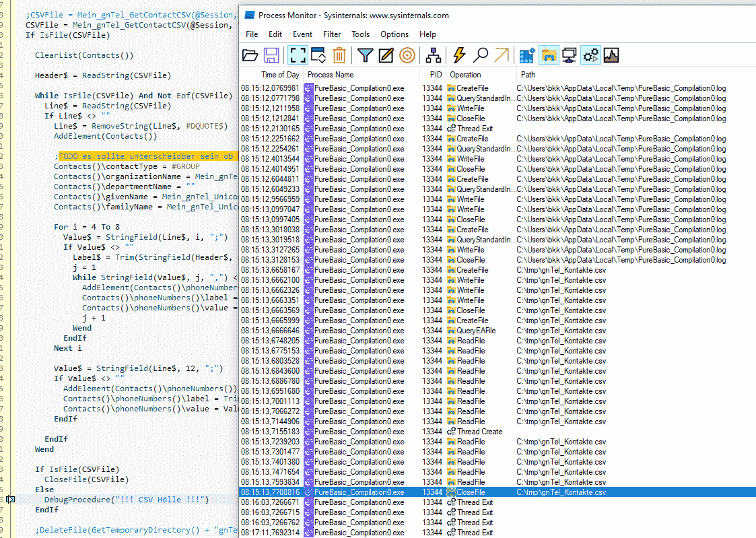Image resolution: width=756 pixels, height=538 pixels.
Task: Click the CloseFile(CSVFile) line in the editor
Action: 87,479
